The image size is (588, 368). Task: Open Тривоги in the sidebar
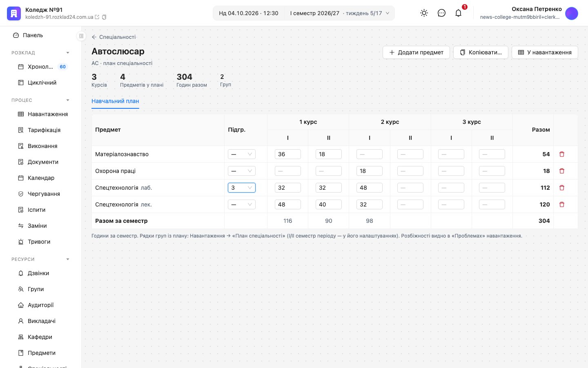pyautogui.click(x=40, y=242)
